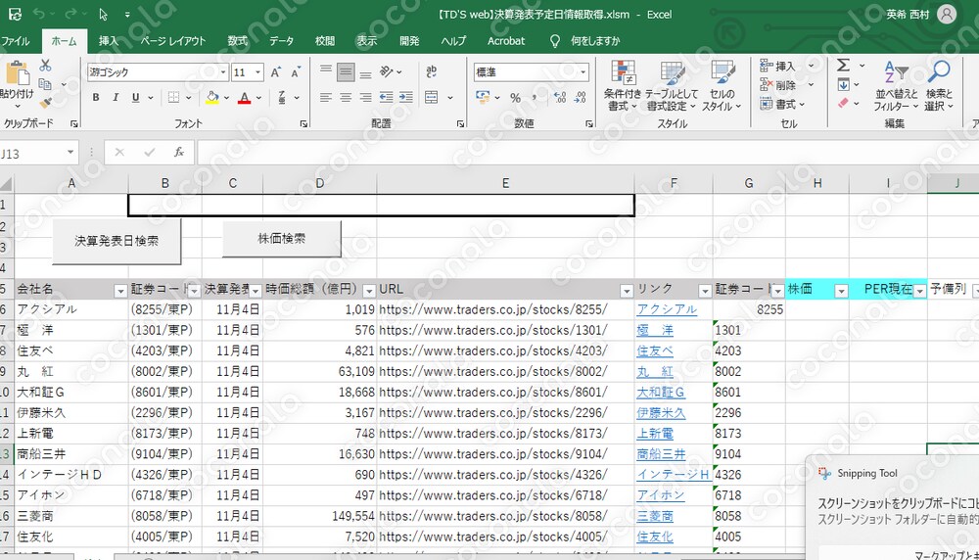Viewport: 979px width, 560px height.
Task: Increase font size with large A
Action: [x=275, y=72]
